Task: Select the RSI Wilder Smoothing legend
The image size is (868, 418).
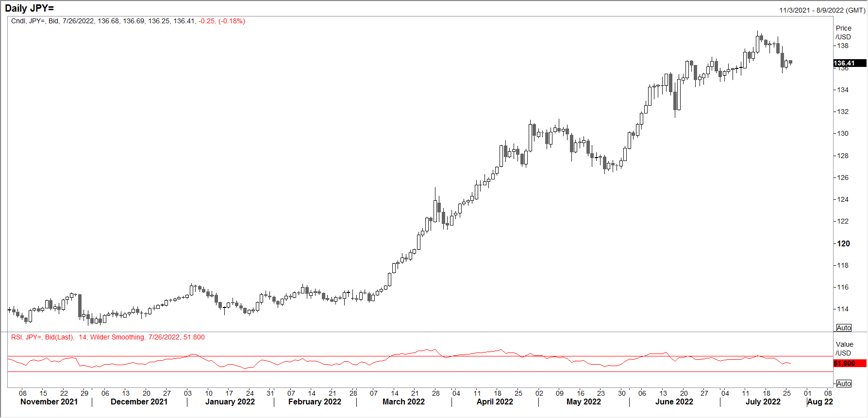Action: (x=108, y=337)
